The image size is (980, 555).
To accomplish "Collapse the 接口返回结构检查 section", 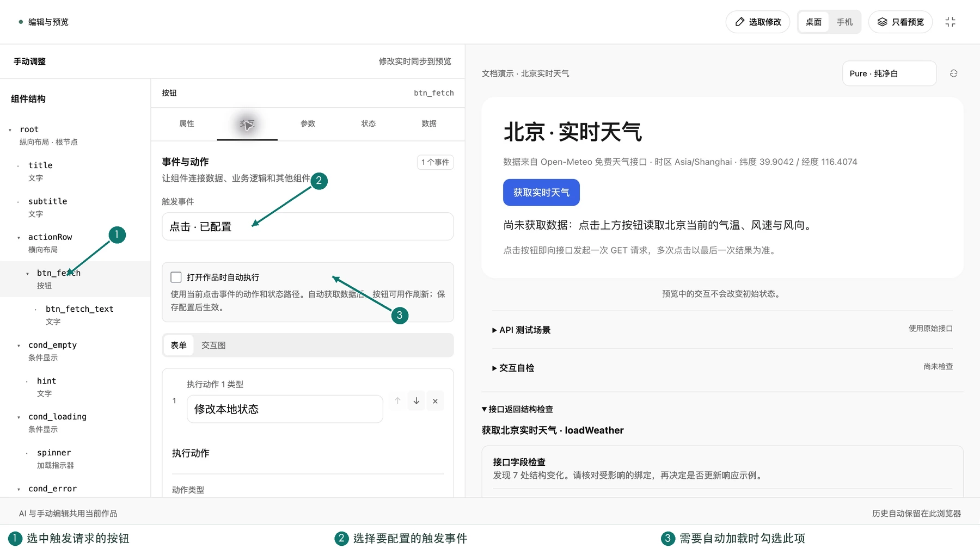I will (x=517, y=409).
